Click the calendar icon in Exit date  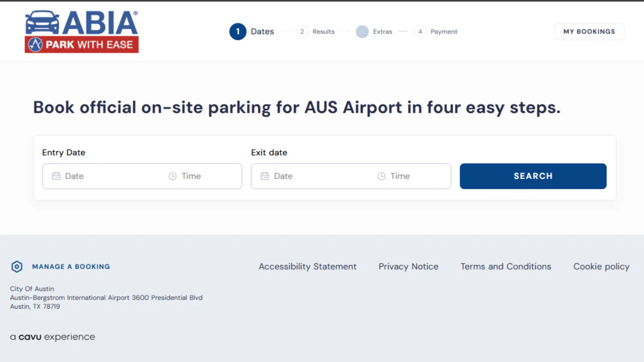[x=265, y=176]
